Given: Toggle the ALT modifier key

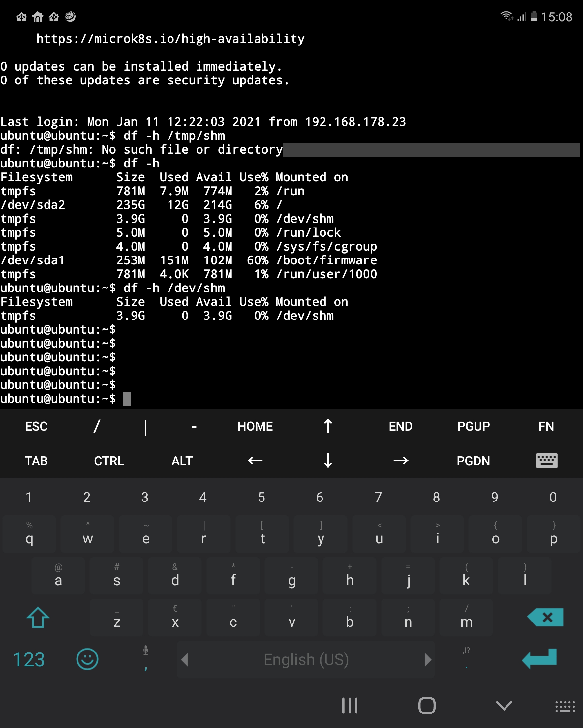Looking at the screenshot, I should pos(182,461).
